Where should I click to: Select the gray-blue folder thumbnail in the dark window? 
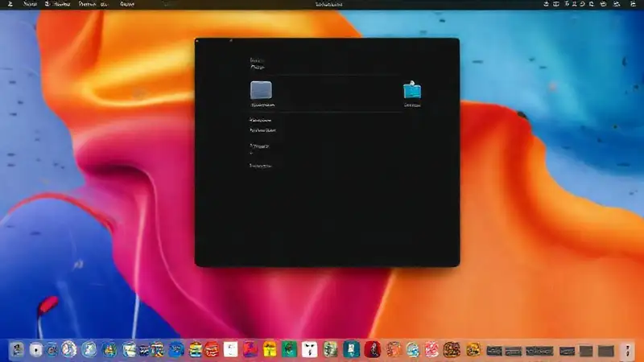pos(261,90)
